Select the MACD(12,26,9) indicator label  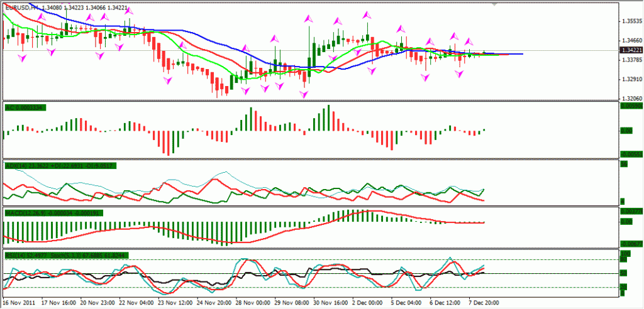(x=53, y=214)
